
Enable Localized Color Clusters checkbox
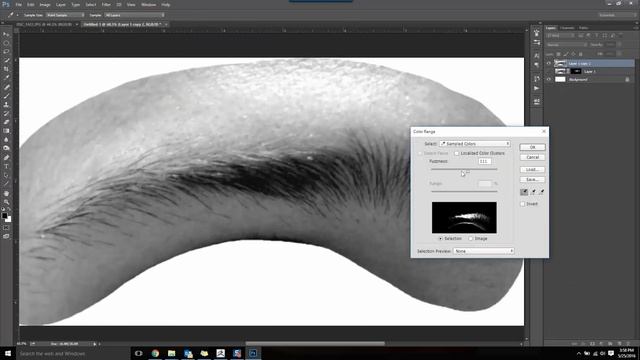tap(457, 153)
